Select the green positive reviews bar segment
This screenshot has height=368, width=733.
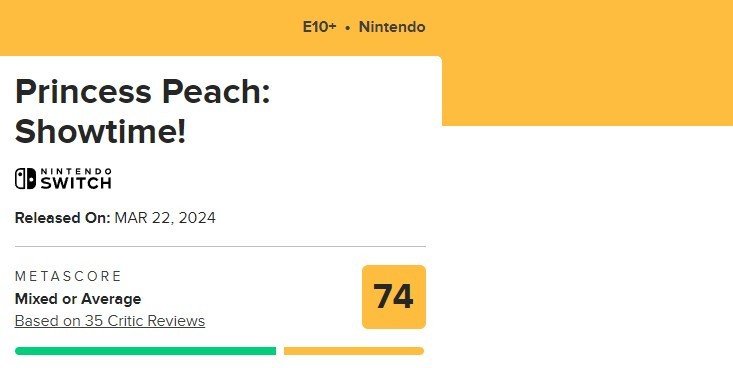(145, 351)
